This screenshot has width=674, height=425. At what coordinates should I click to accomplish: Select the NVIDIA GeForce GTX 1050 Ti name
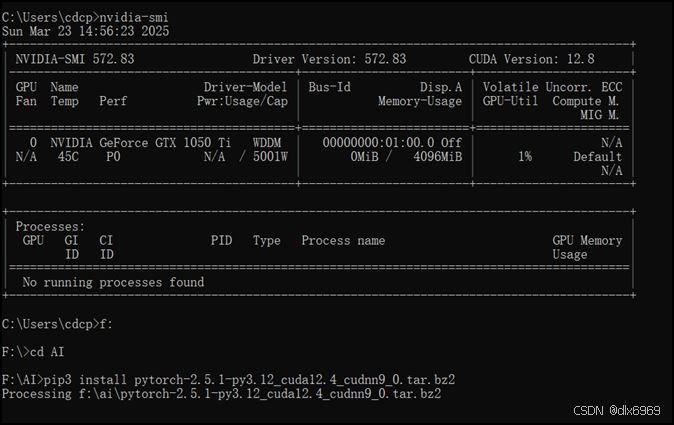[x=141, y=143]
